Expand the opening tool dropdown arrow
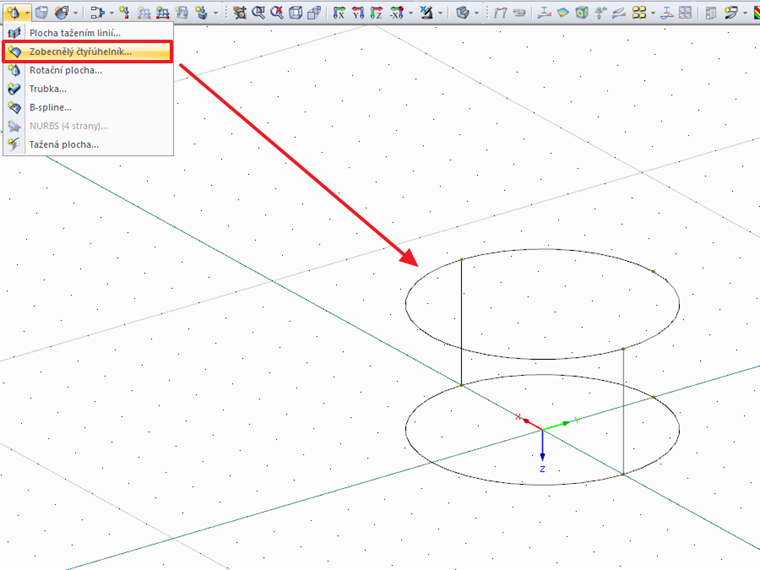The image size is (760, 570). tap(75, 13)
